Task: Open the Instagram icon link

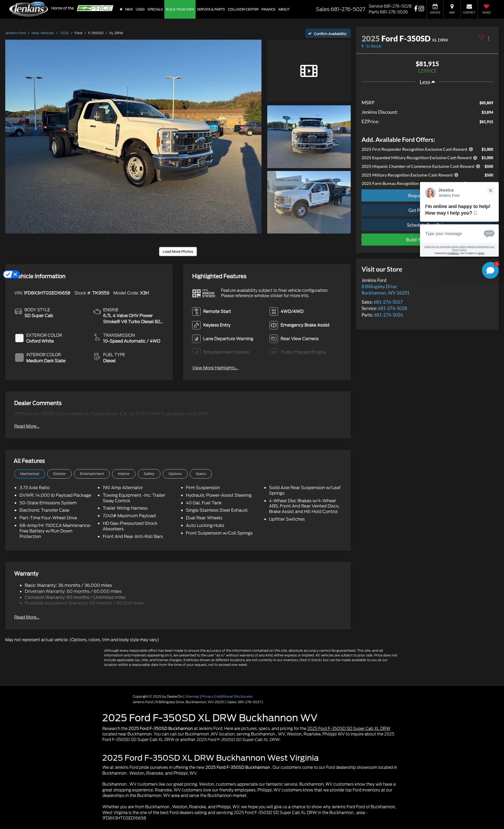Action: pos(421,8)
